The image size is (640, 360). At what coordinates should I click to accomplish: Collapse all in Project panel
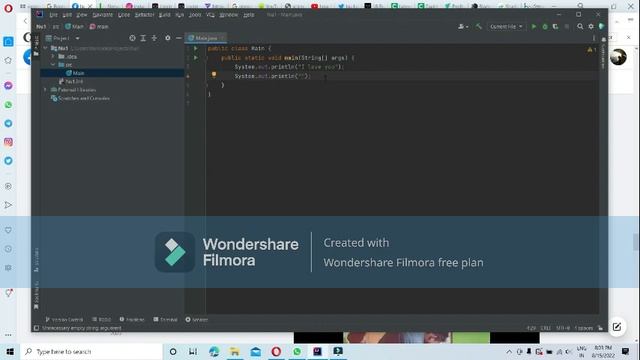click(x=154, y=38)
